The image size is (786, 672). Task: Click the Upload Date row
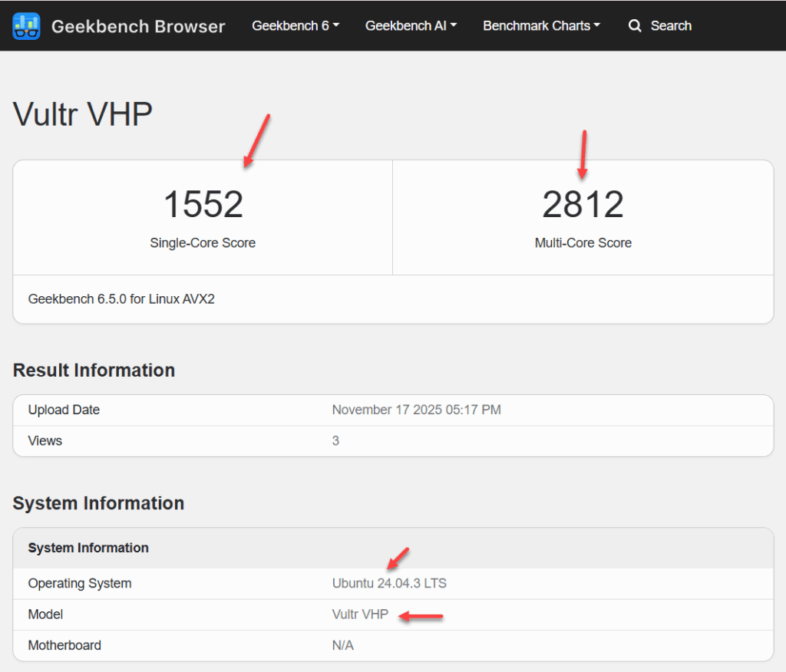click(x=64, y=410)
